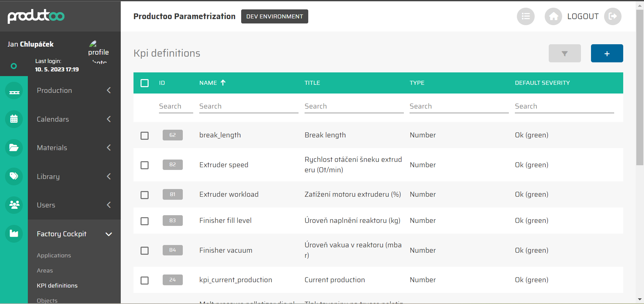The image size is (644, 304).
Task: Click the Factory Cockpit factory icon
Action: (x=14, y=234)
